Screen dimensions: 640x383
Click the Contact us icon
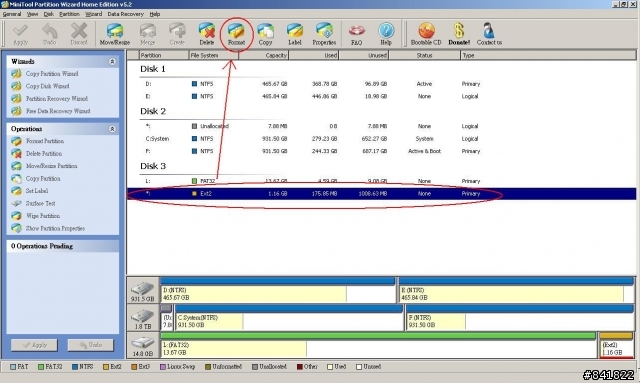[489, 34]
